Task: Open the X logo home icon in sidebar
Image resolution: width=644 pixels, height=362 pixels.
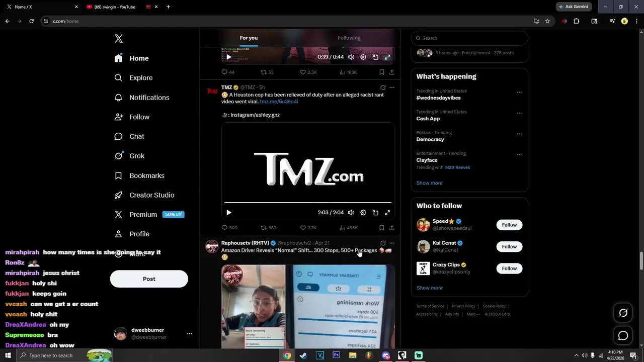Action: 119,39
